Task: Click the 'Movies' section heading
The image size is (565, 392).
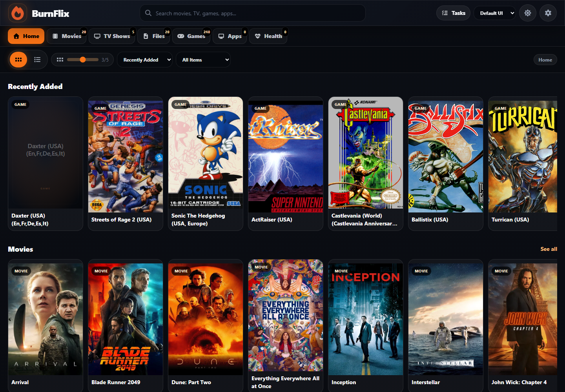Action: point(20,249)
